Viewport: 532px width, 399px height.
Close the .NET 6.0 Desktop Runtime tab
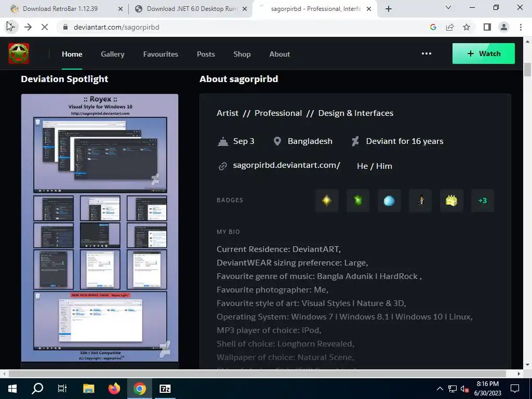(x=245, y=9)
